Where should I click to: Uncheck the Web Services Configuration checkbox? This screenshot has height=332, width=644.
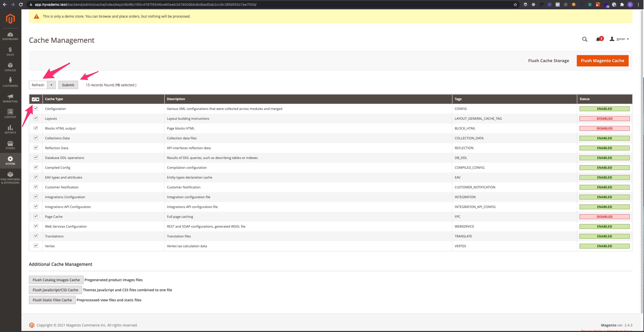point(36,226)
